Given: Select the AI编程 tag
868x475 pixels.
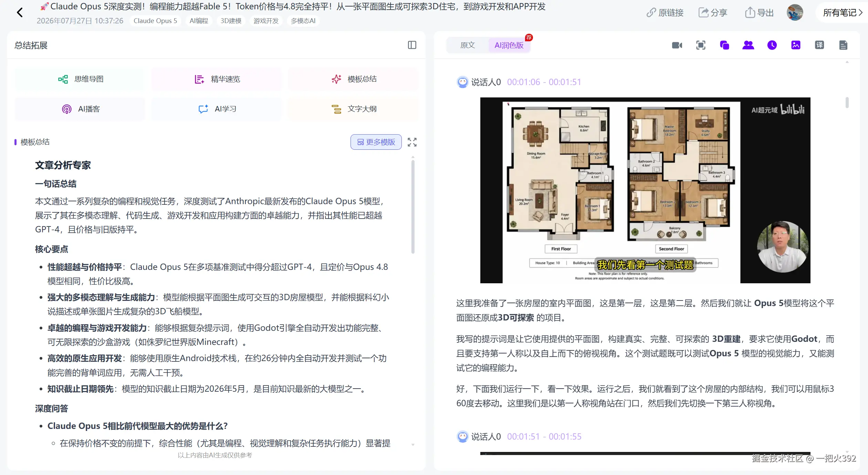Looking at the screenshot, I should [199, 21].
